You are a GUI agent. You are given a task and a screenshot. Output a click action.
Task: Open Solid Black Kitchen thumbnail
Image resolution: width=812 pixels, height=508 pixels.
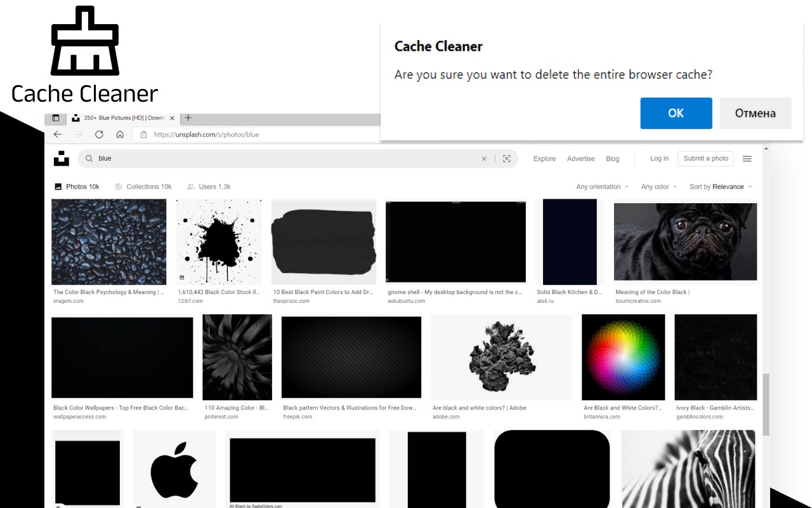(570, 242)
